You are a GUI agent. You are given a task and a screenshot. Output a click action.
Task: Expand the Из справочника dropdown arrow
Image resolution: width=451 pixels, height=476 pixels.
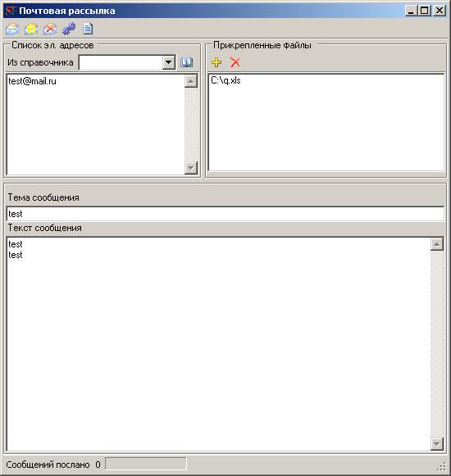coord(168,63)
